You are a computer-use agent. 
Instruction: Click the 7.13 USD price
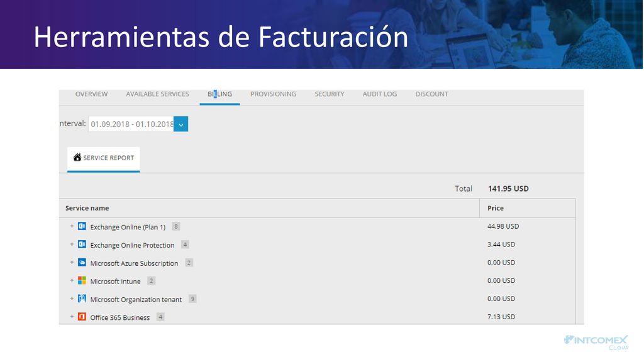click(501, 317)
